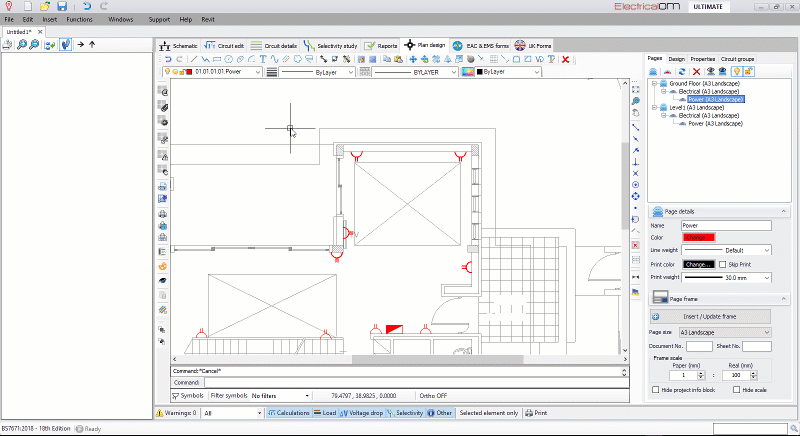
Task: Click the copy icon in the drawing toolbar
Action: click(x=387, y=59)
